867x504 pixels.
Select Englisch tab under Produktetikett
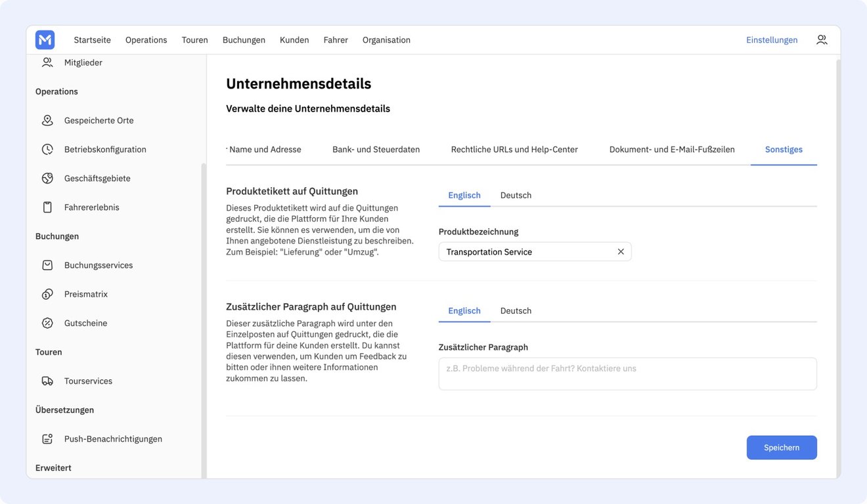point(464,196)
